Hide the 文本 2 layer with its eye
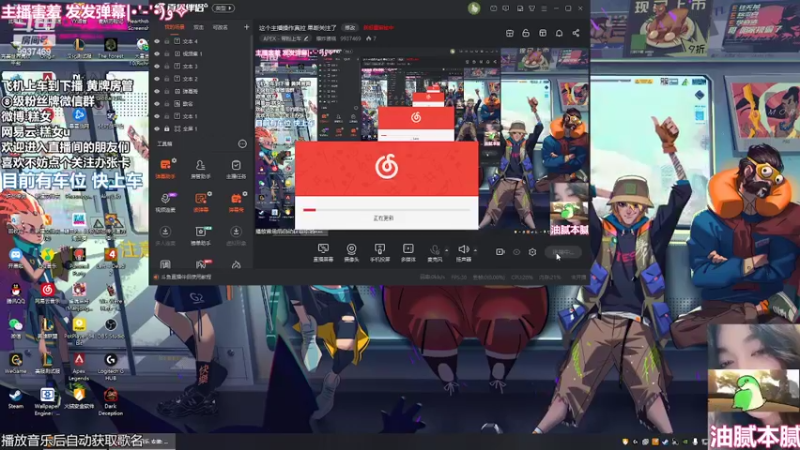The height and width of the screenshot is (450, 800). click(x=157, y=79)
